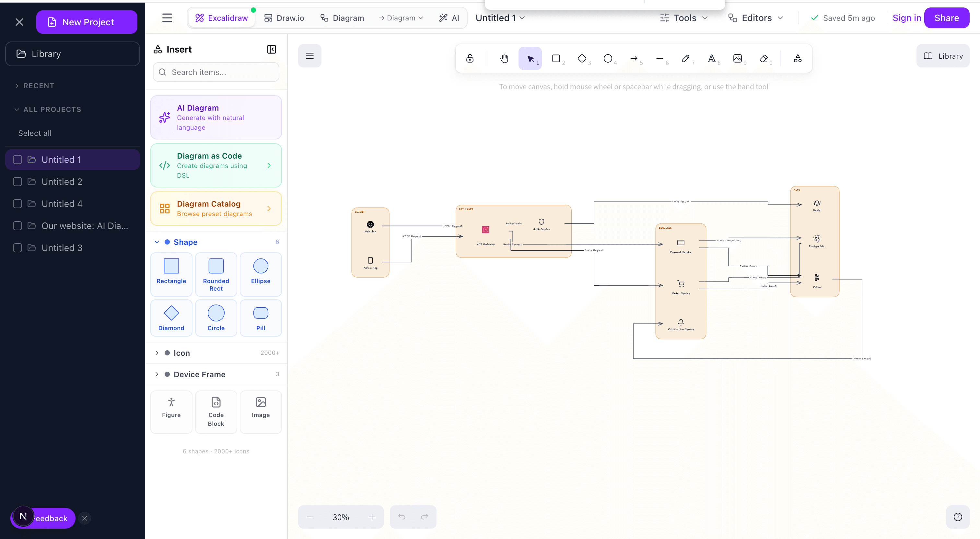Switch to the Excalidraw tab
Screen dimensions: 980x539
(x=221, y=18)
